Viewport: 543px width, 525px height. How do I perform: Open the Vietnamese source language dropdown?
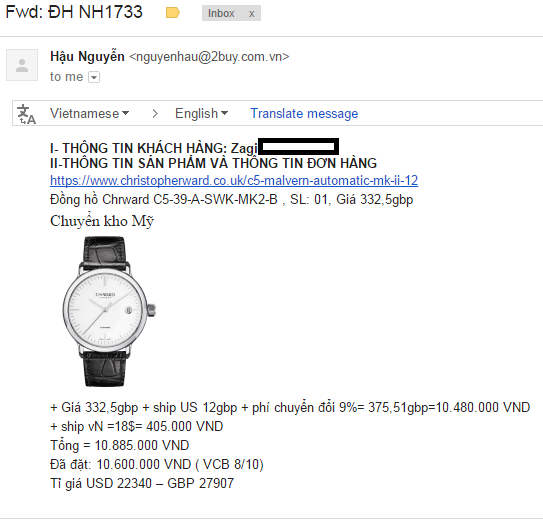tap(89, 114)
